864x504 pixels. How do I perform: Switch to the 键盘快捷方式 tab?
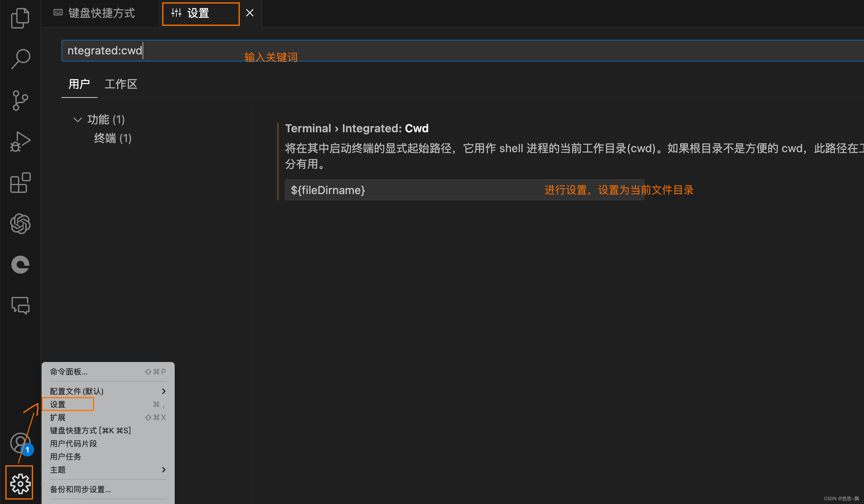101,13
